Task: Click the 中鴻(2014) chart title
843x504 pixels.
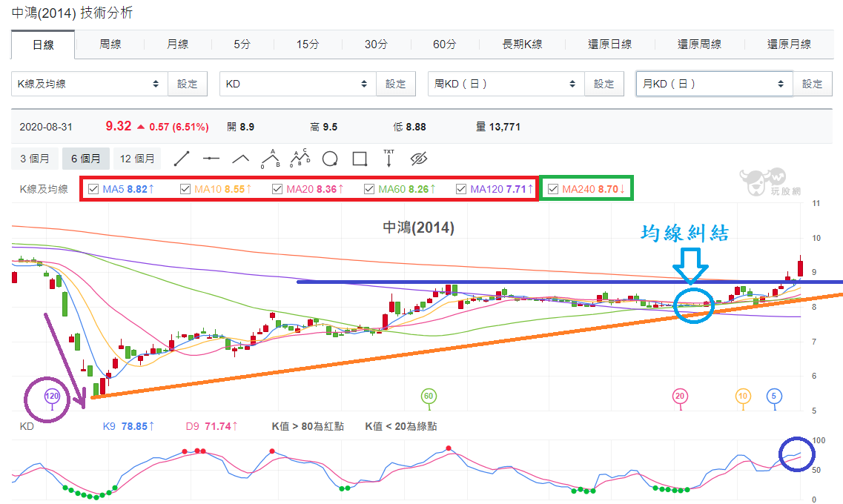Action: (418, 228)
